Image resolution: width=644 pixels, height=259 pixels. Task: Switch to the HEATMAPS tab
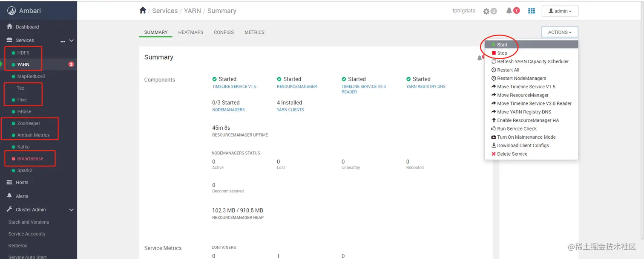tap(191, 32)
